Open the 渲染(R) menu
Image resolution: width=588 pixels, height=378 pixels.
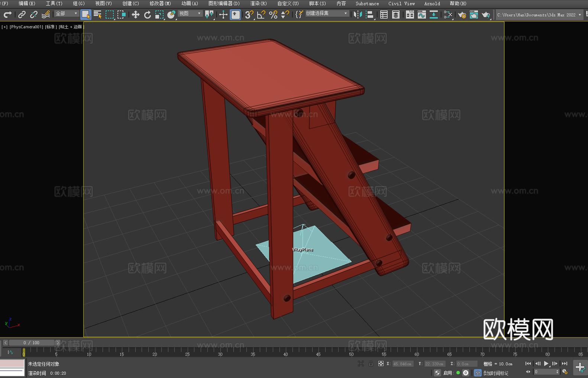pos(258,3)
